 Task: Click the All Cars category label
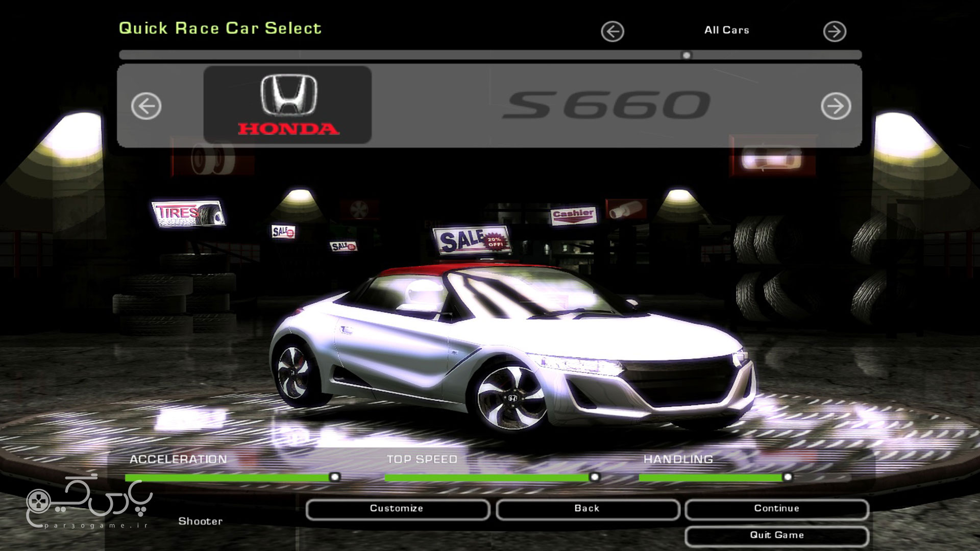(x=726, y=30)
